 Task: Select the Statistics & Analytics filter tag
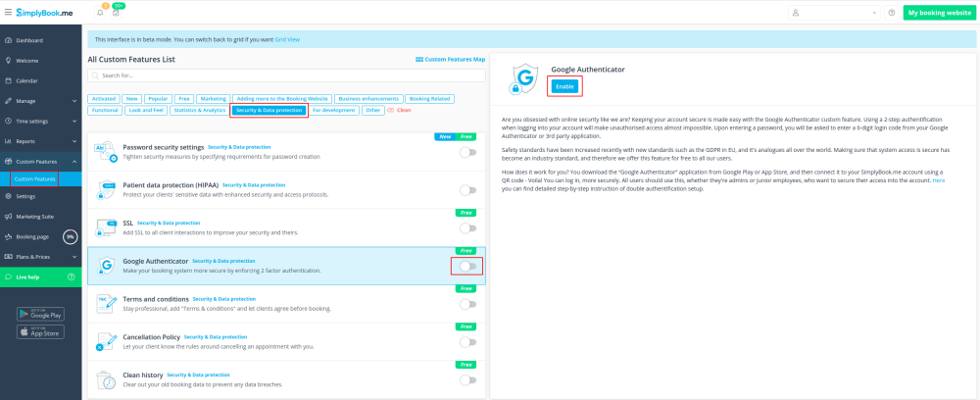[x=199, y=111]
